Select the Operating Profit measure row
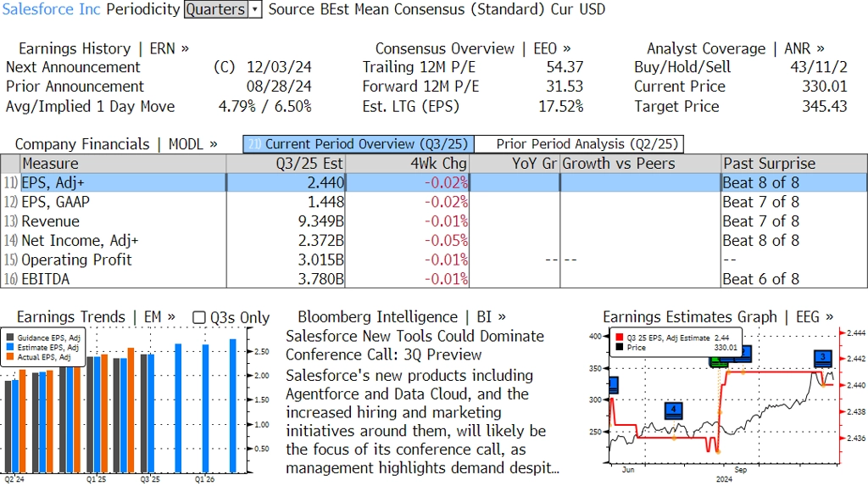The width and height of the screenshot is (868, 486). [434, 260]
